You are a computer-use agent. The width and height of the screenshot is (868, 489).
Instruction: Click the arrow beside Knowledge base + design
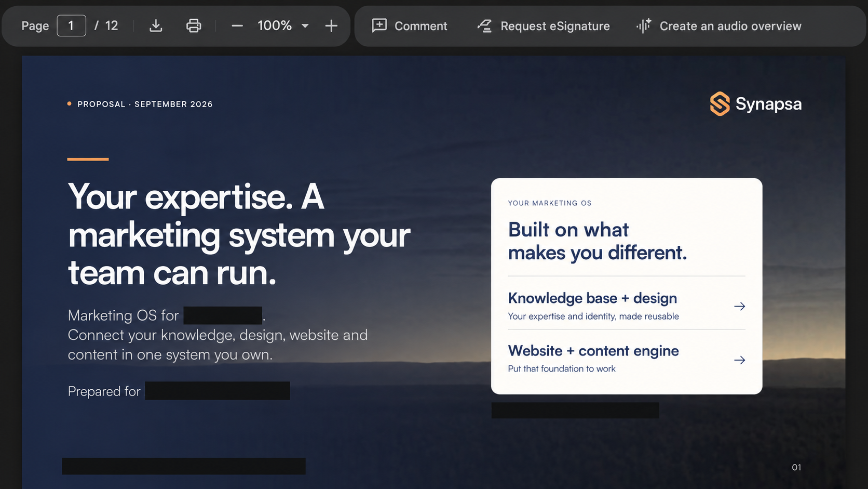tap(740, 306)
